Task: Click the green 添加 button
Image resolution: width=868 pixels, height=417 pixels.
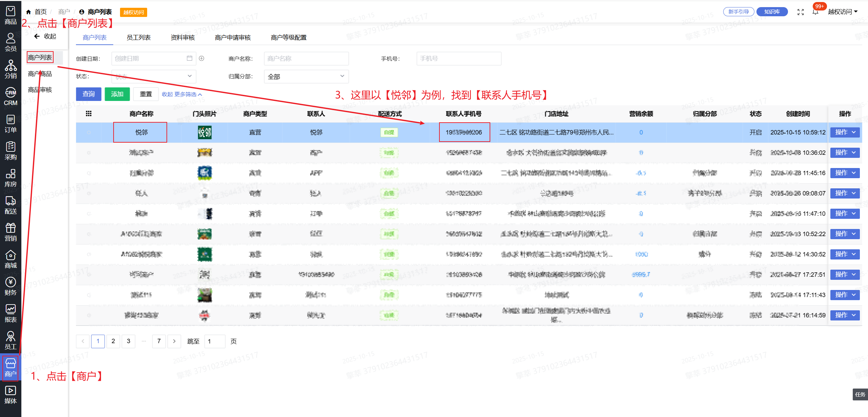Action: click(x=117, y=94)
